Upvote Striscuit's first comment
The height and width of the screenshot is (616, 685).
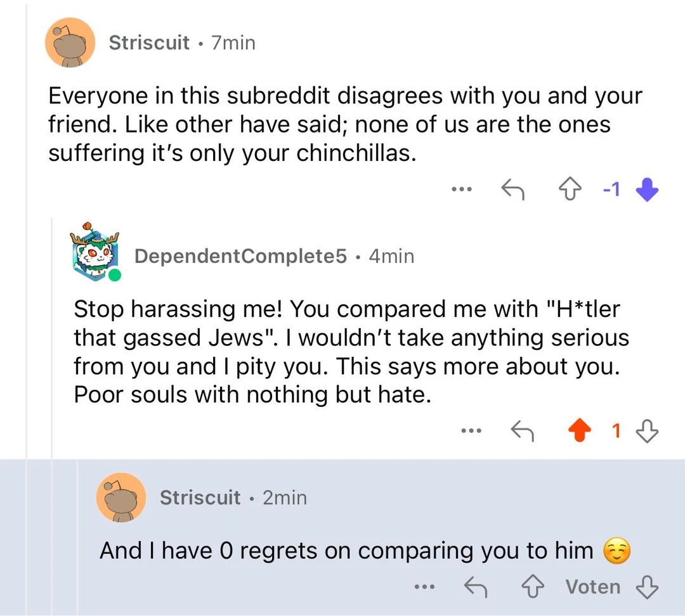(570, 189)
